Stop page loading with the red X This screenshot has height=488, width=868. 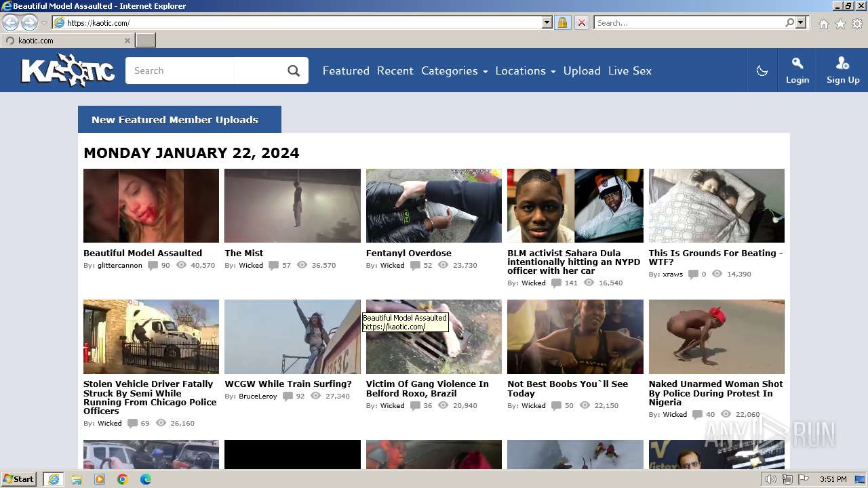pyautogui.click(x=581, y=22)
